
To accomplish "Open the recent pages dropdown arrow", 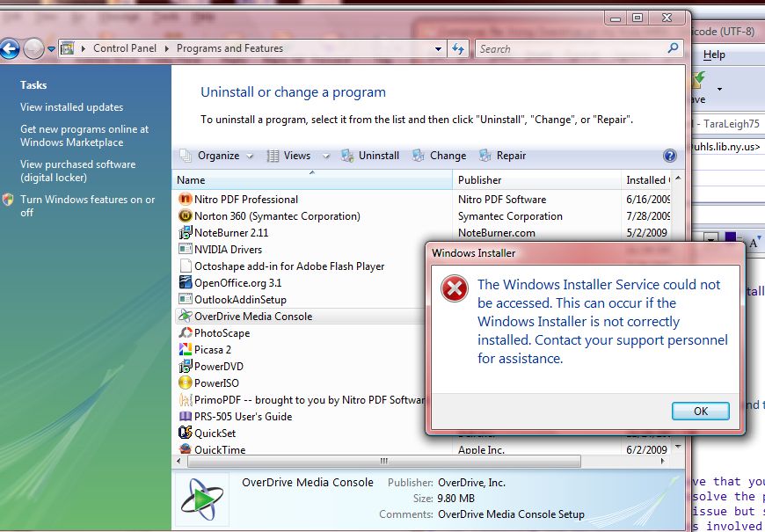I will (51, 49).
